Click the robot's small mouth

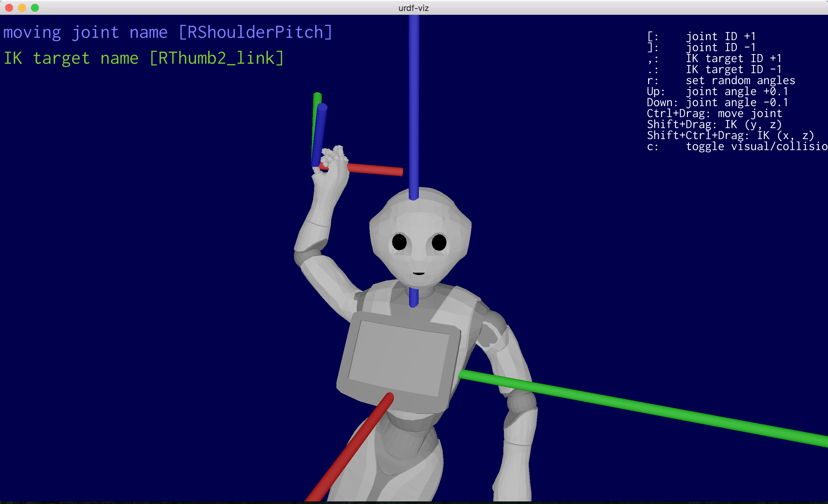coord(419,273)
